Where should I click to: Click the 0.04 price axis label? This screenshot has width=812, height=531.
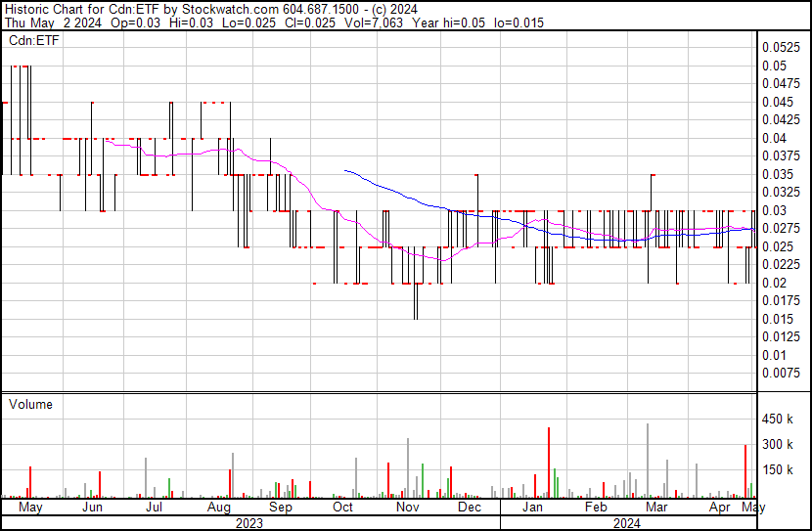point(774,138)
